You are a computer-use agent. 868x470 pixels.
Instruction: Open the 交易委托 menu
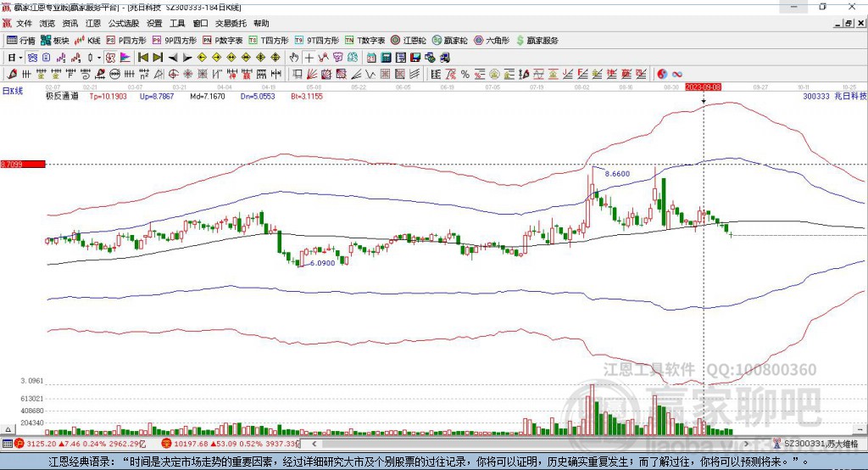coord(231,23)
